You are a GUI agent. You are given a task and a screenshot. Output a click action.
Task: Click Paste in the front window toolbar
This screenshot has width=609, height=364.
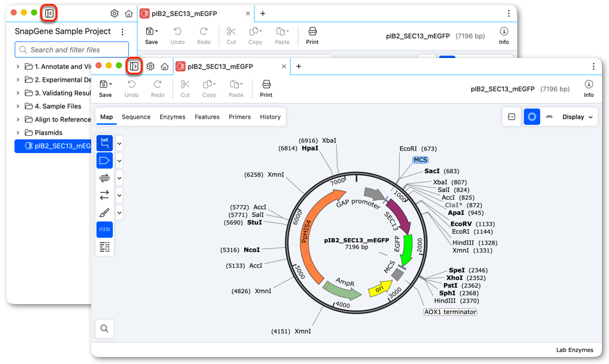236,89
